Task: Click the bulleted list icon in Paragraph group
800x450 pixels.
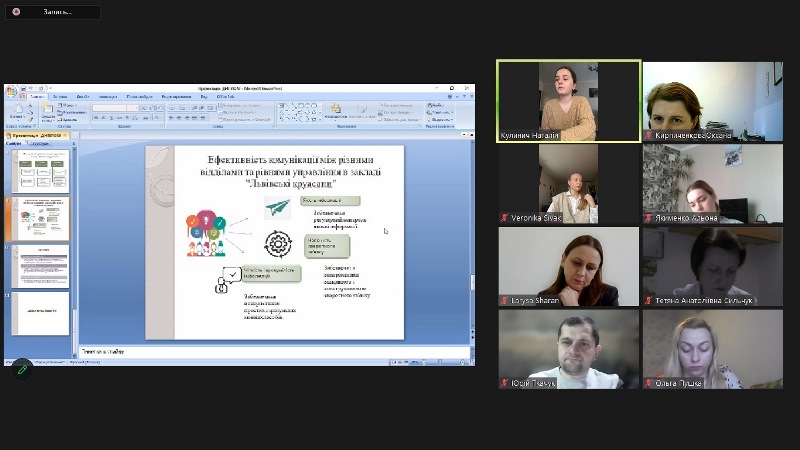Action: click(172, 108)
